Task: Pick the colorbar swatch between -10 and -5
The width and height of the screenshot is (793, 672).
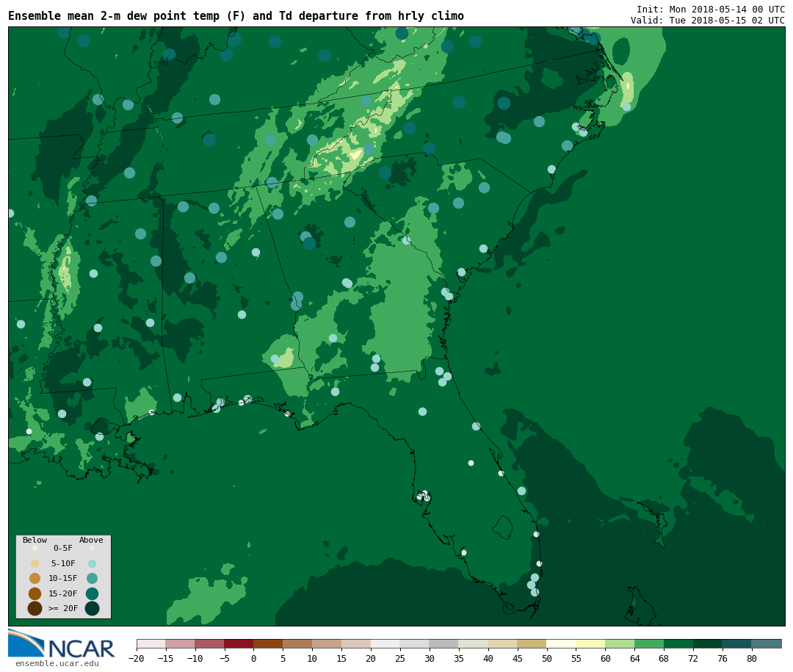Action: [x=210, y=643]
